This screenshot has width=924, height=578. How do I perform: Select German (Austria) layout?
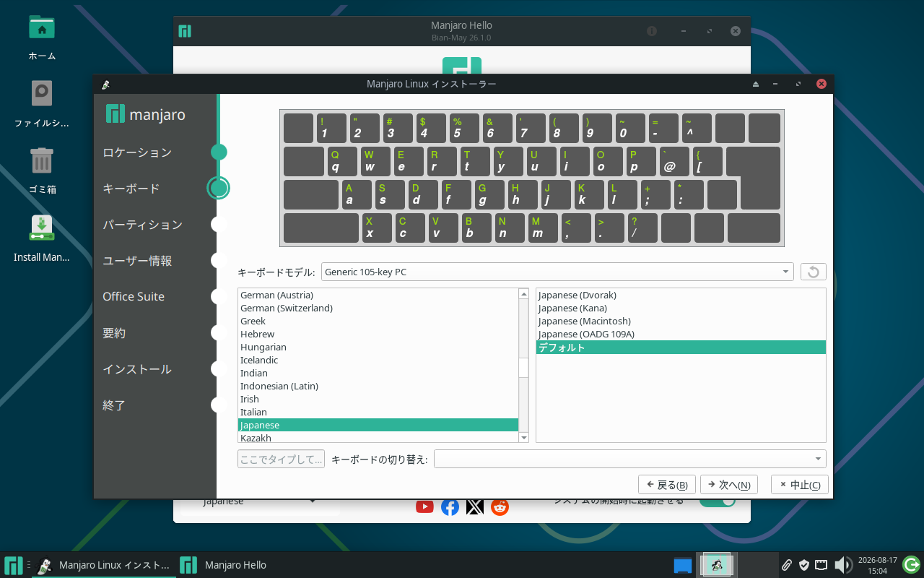coord(378,295)
